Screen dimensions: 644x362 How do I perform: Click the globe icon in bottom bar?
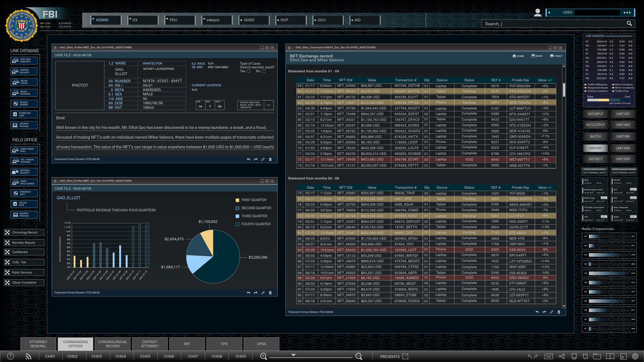coord(635,356)
